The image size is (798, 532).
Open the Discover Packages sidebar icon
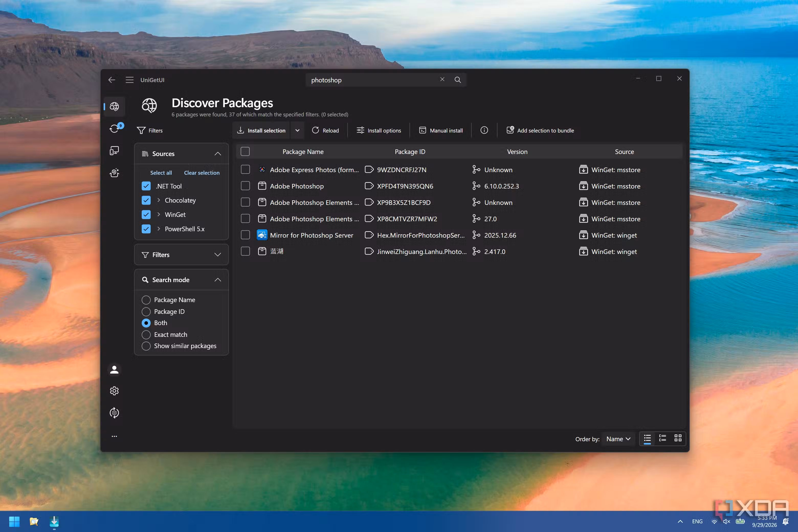114,107
